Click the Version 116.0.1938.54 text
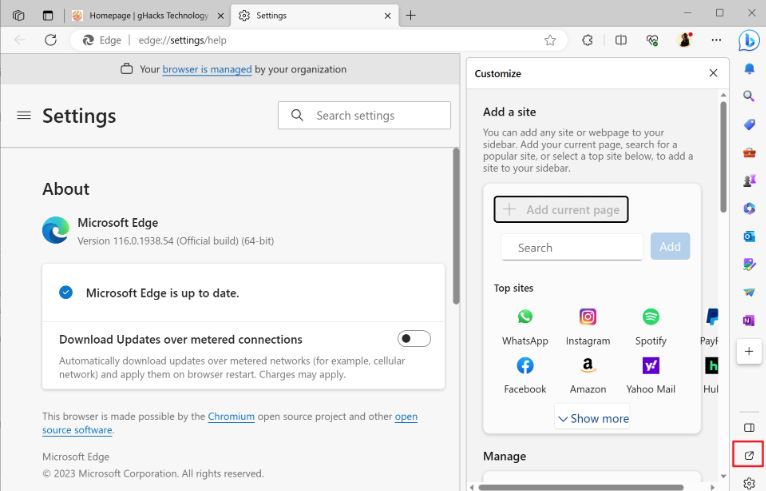The width and height of the screenshot is (766, 491). pos(176,241)
